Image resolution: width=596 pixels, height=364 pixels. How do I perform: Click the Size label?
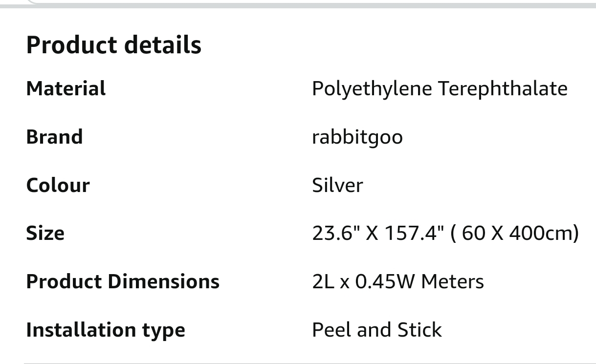45,233
